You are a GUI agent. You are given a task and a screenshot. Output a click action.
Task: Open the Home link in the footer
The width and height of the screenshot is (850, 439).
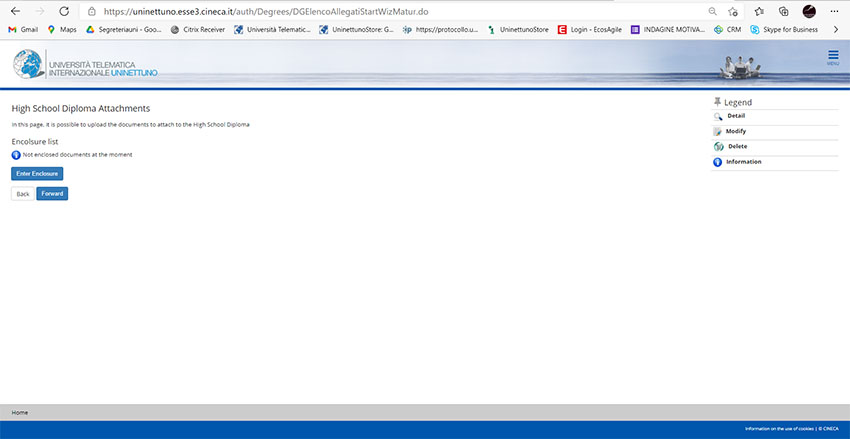click(x=20, y=412)
